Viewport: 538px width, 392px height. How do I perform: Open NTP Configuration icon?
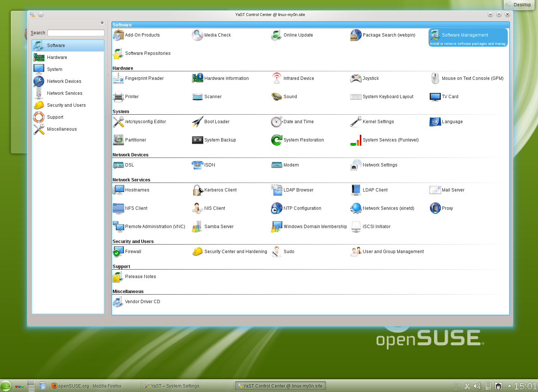277,208
